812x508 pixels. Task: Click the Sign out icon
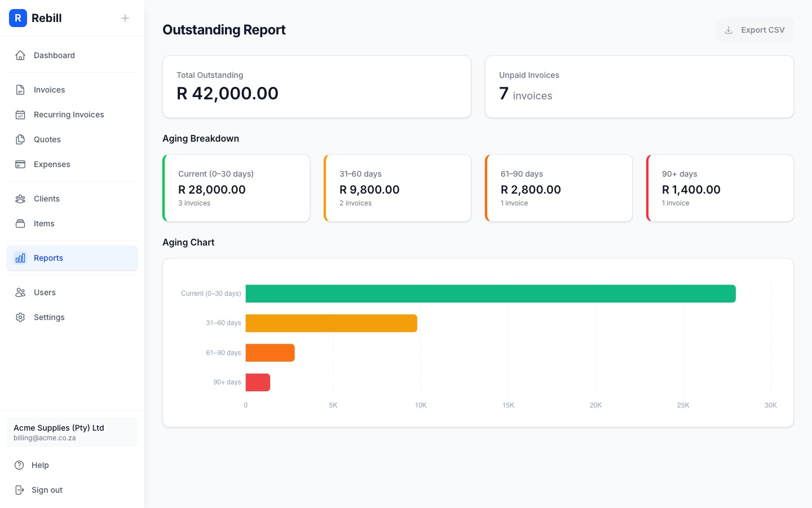pos(20,490)
